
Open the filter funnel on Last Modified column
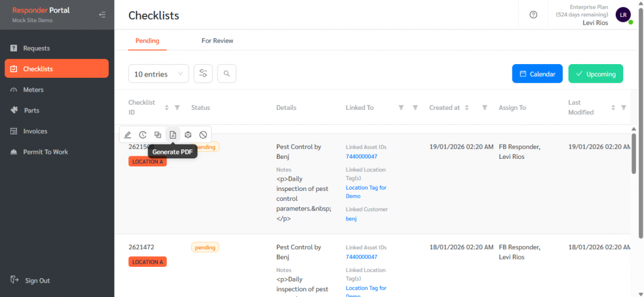pyautogui.click(x=623, y=107)
